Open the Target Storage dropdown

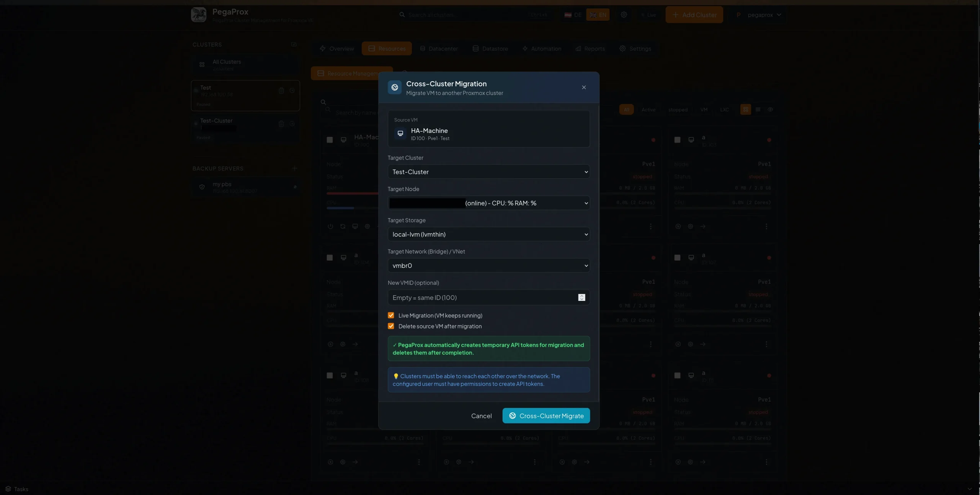pyautogui.click(x=488, y=234)
